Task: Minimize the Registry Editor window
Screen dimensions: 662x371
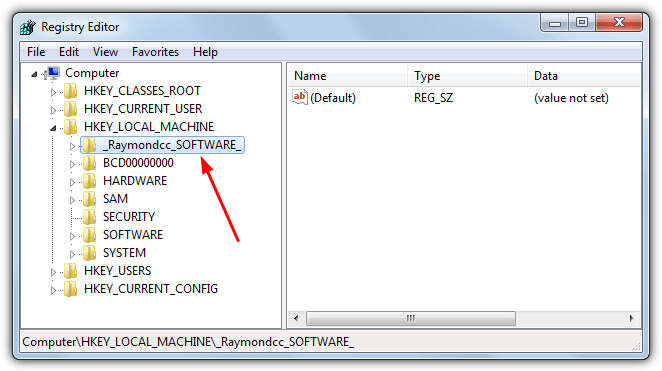Action: point(555,23)
